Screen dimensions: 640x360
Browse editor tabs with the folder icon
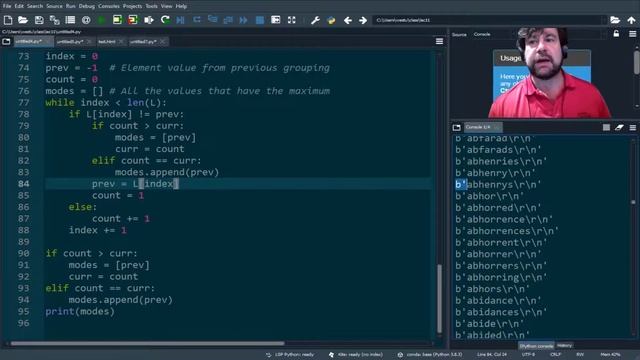tap(6, 41)
